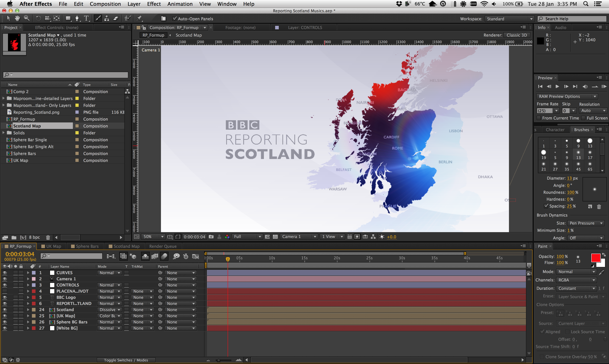
Task: Select the Type tool
Action: pos(86,18)
